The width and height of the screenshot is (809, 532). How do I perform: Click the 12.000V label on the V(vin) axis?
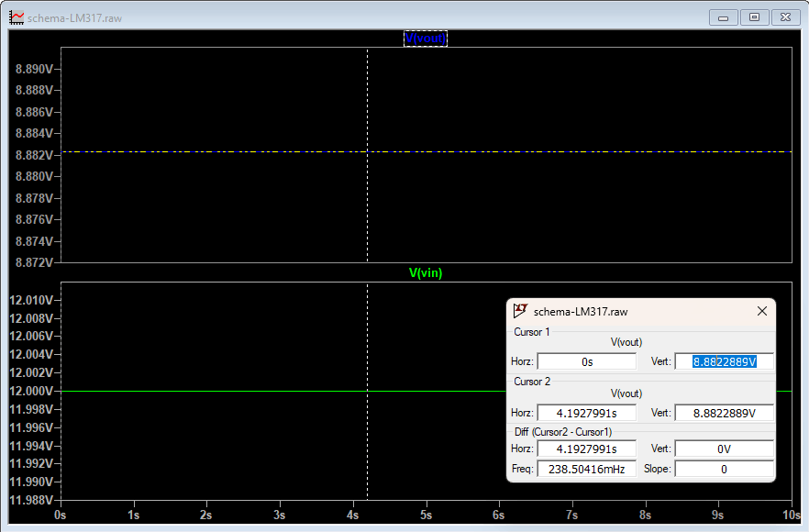coord(31,391)
